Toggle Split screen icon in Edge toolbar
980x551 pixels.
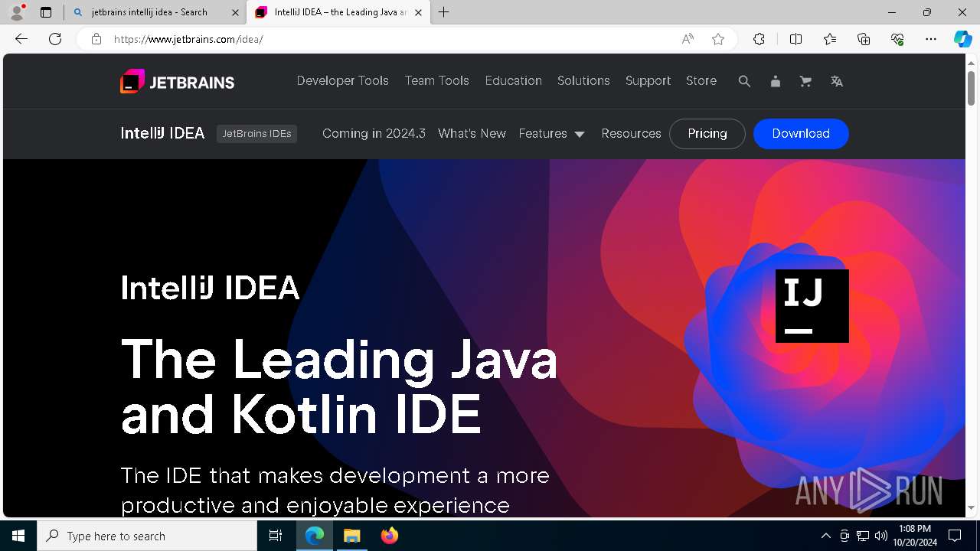click(x=795, y=39)
